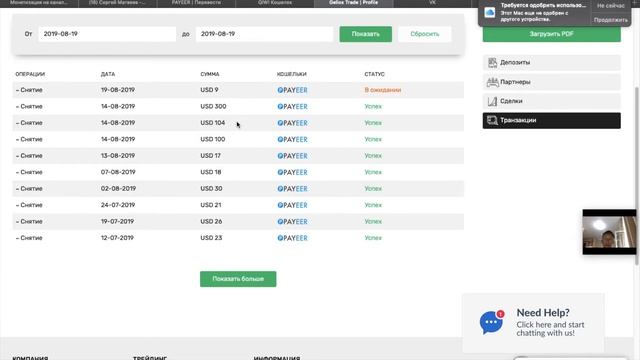Click the date 13-08-2019 cell
The image size is (640, 360).
click(x=118, y=156)
